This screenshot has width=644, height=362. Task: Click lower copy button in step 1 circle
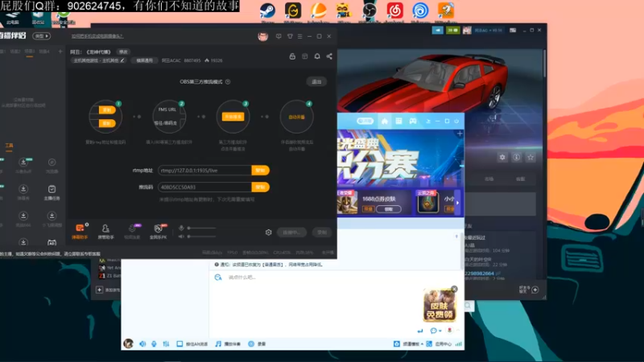pos(107,123)
